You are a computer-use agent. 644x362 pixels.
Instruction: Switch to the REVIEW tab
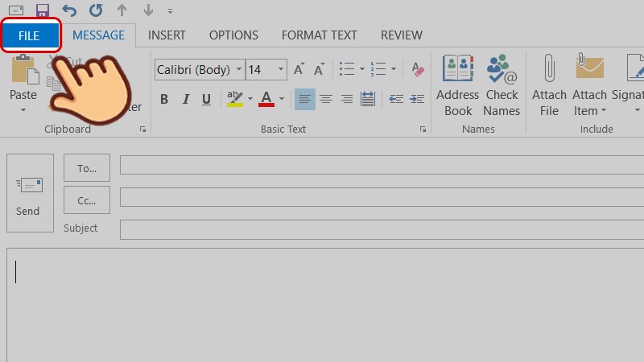coord(401,35)
